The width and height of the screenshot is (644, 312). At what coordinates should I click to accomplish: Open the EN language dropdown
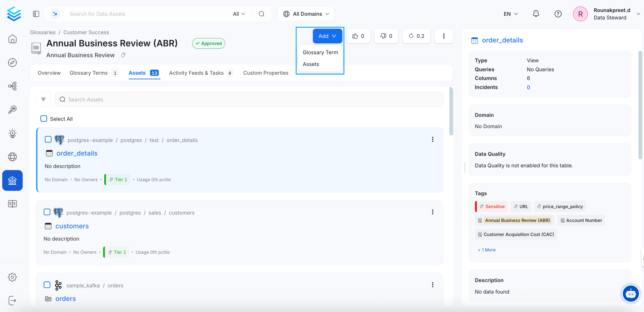point(510,14)
